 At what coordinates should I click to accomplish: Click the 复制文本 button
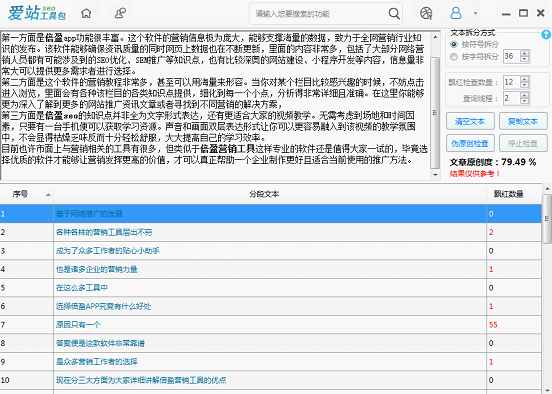[523, 121]
